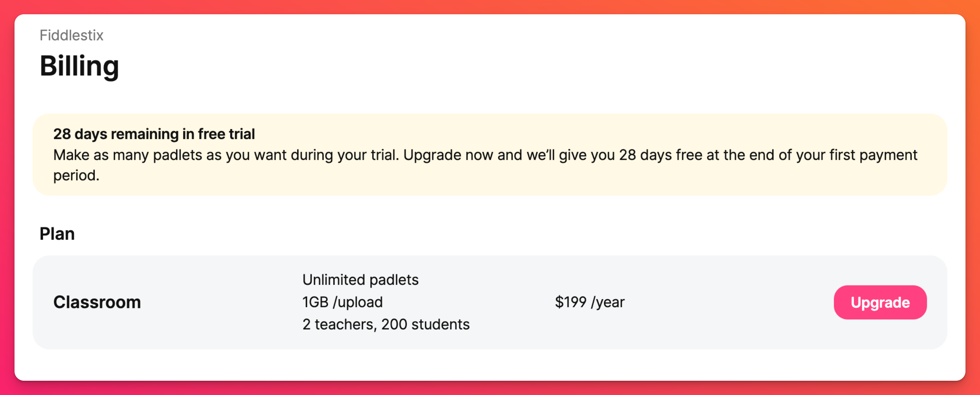The height and width of the screenshot is (395, 980).
Task: Click the '2 teachers, 200 students' line
Action: click(386, 324)
